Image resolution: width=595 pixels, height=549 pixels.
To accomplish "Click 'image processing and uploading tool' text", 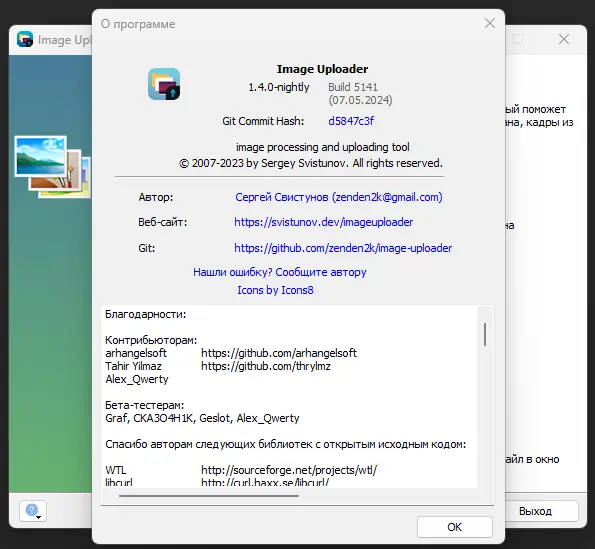I will point(323,147).
